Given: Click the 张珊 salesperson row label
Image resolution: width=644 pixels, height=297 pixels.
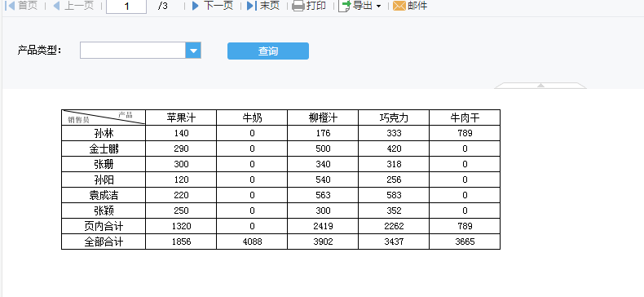Looking at the screenshot, I should coord(104,164).
